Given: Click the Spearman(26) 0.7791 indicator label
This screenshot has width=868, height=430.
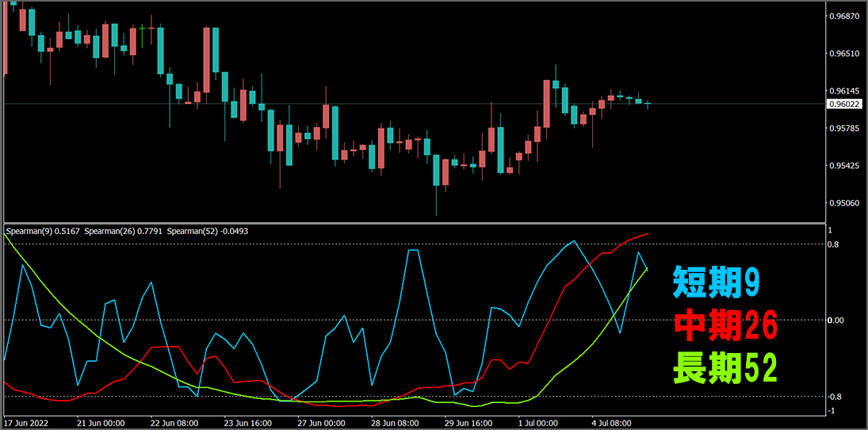Looking at the screenshot, I should click(x=124, y=231).
